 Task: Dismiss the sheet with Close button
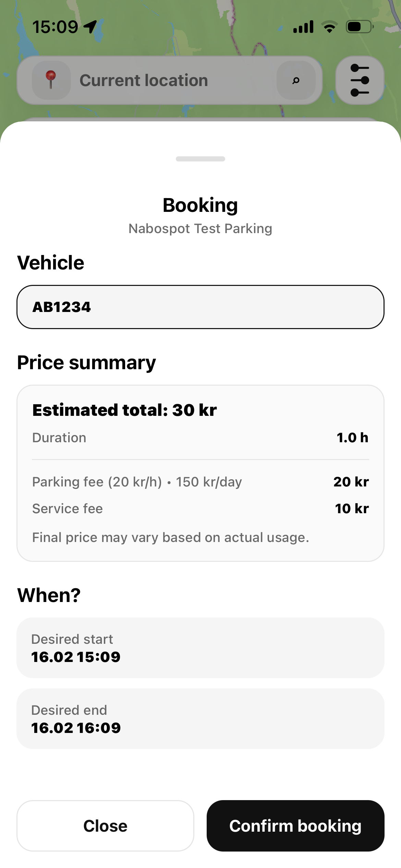click(x=105, y=826)
